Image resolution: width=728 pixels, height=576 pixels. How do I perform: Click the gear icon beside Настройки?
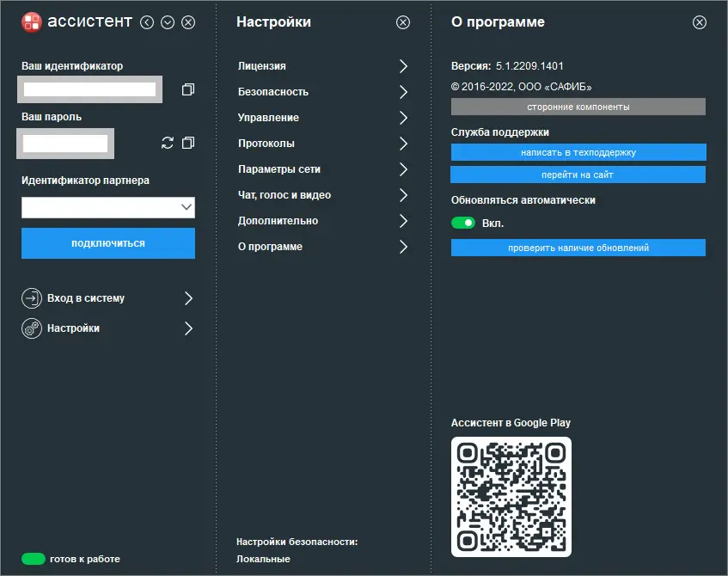(x=31, y=328)
